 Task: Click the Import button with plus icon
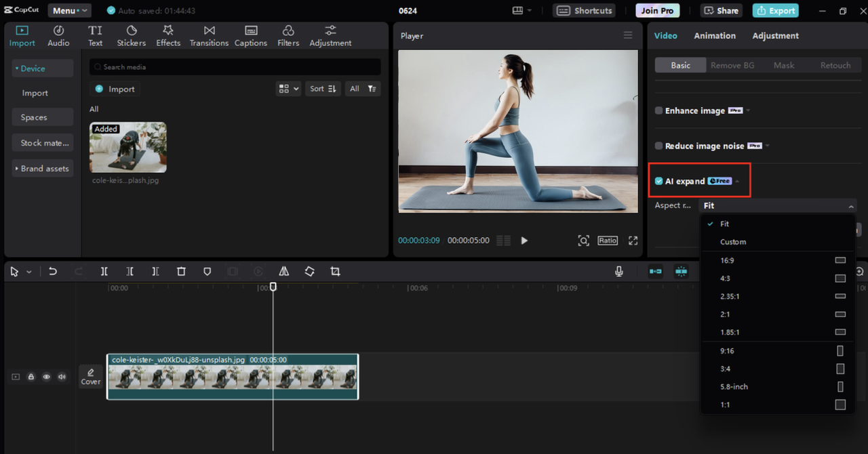click(x=115, y=89)
